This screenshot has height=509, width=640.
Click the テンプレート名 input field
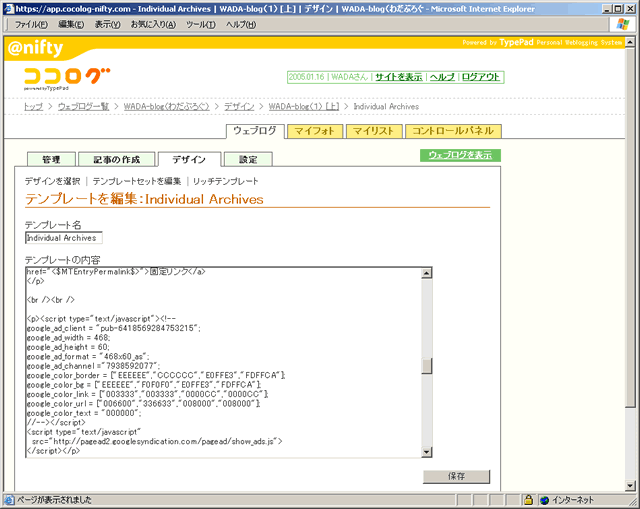coord(63,238)
